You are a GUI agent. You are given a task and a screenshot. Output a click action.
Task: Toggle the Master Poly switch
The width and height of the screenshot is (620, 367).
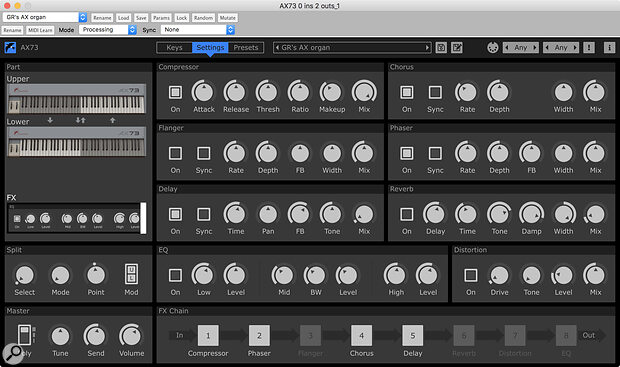(25, 335)
